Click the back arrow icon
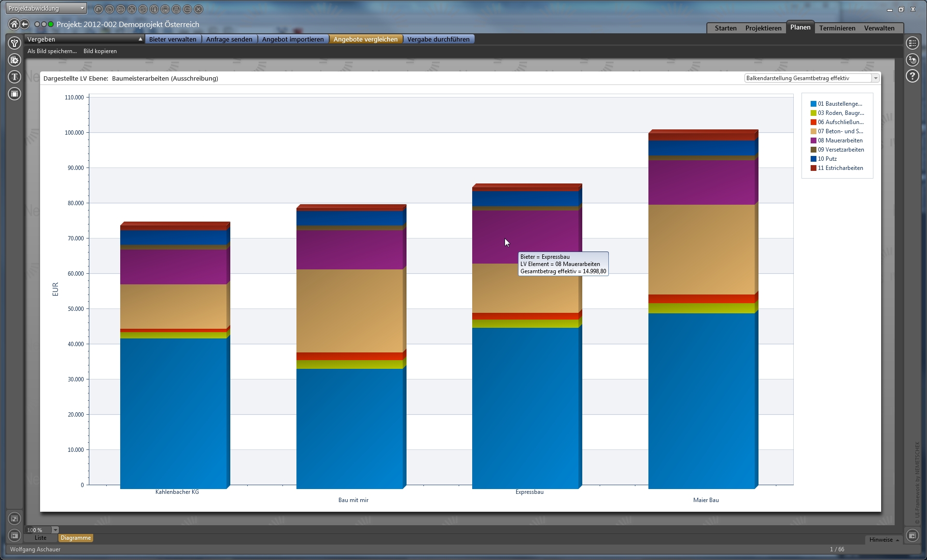The width and height of the screenshot is (927, 560). click(25, 24)
